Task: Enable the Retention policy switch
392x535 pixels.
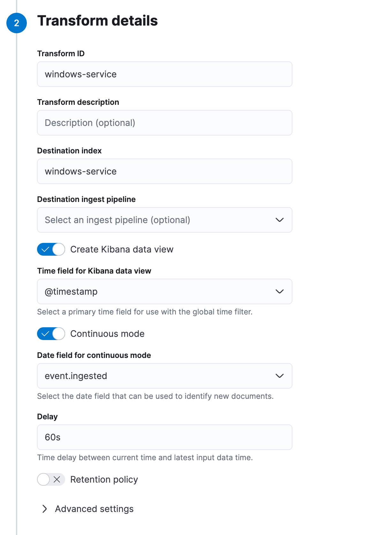Action: pyautogui.click(x=51, y=479)
